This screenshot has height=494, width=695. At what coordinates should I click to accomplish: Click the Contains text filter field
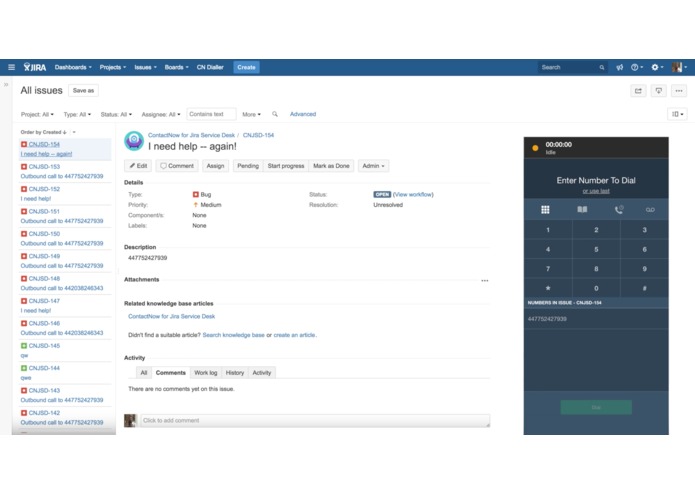(211, 114)
